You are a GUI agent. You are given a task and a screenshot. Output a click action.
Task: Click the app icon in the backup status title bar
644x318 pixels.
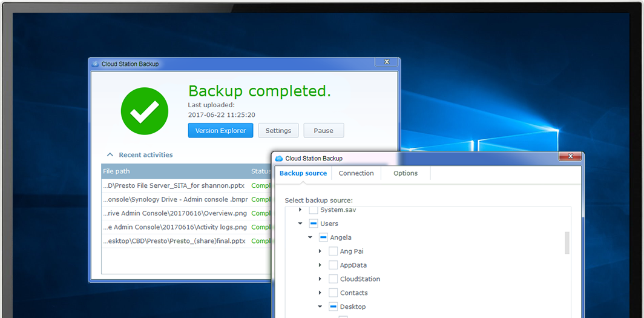(x=95, y=64)
